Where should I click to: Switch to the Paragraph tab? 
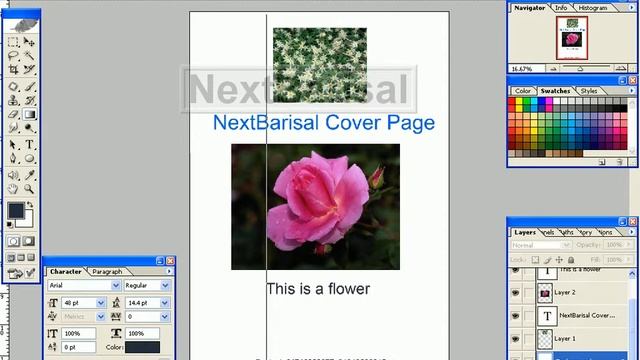tap(107, 271)
